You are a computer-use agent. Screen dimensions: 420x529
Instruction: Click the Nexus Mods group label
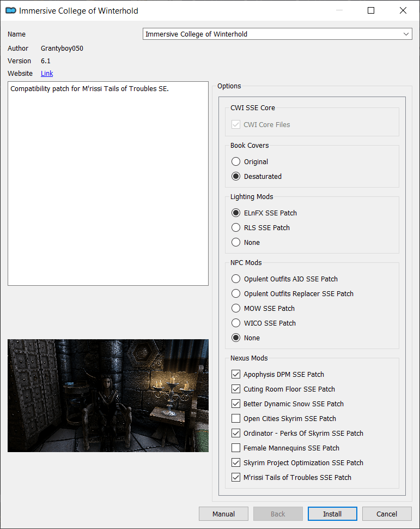click(249, 358)
